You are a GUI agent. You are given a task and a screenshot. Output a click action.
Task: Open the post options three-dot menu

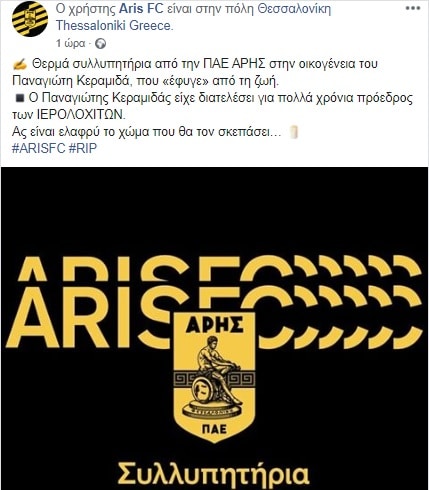[x=412, y=9]
